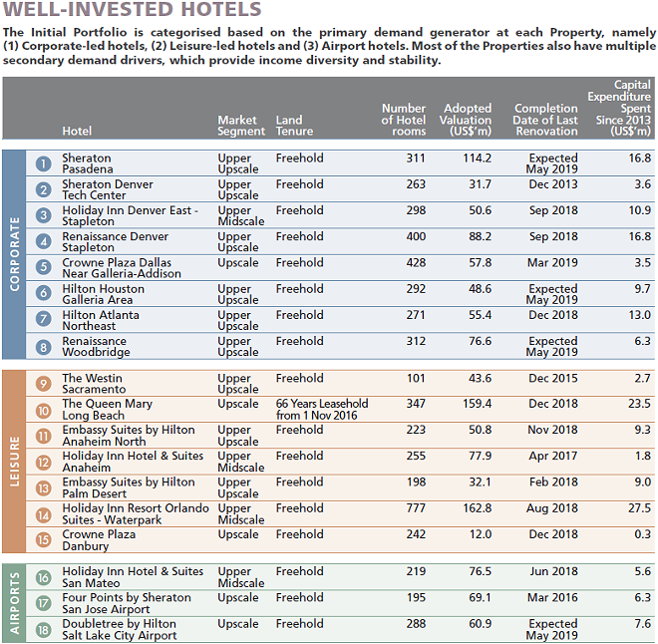Click the number 11 circle beside Embassy Suites Anaheim North
Viewport: 658px width, 644px height.
[x=43, y=437]
